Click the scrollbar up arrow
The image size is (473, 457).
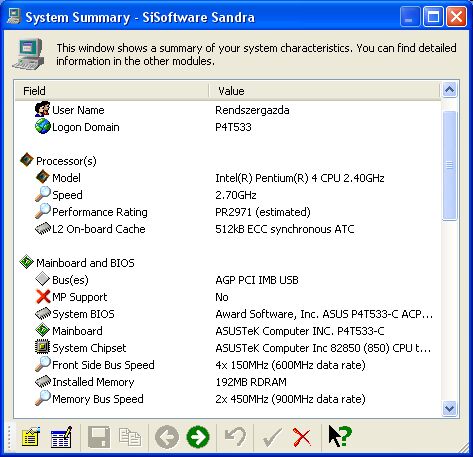(449, 89)
